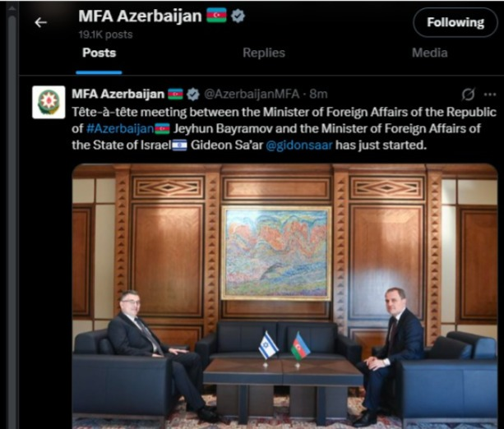Click the Azerbaijan flag in profile header

click(216, 16)
